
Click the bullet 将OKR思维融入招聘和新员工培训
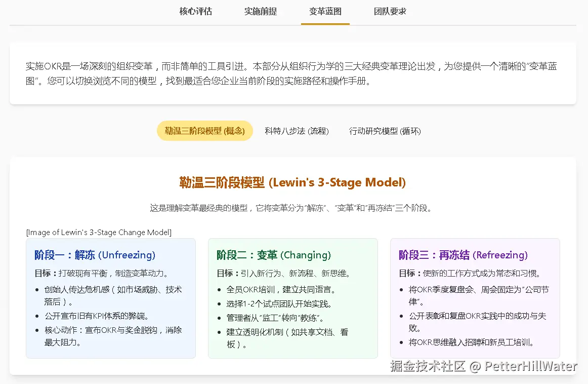coord(472,342)
